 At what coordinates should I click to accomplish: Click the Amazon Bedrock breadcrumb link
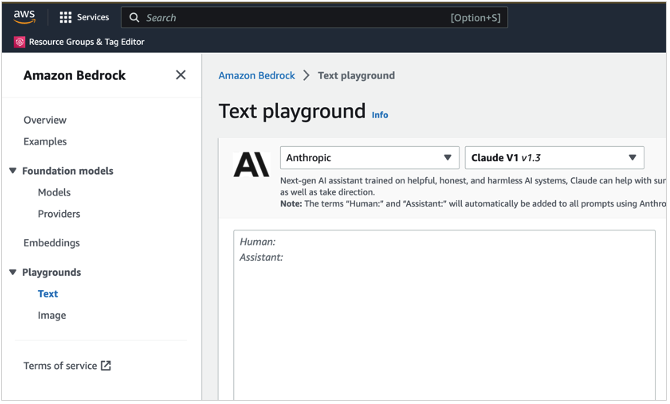click(257, 76)
